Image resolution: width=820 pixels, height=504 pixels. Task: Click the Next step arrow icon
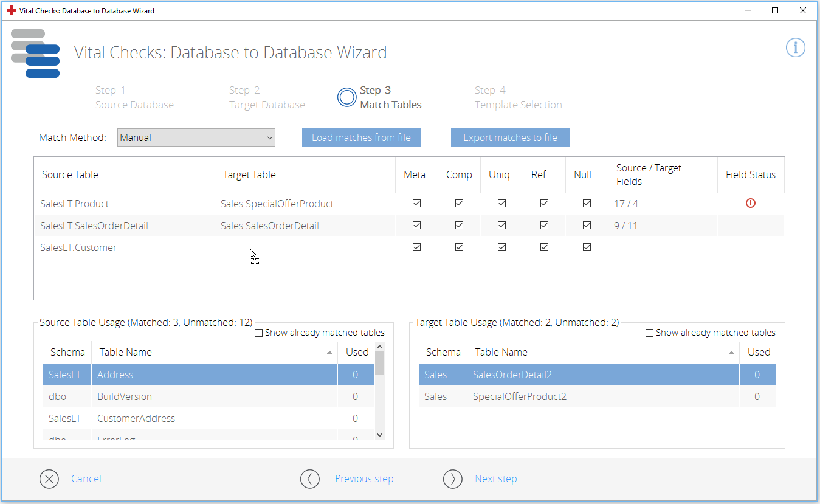(x=453, y=479)
